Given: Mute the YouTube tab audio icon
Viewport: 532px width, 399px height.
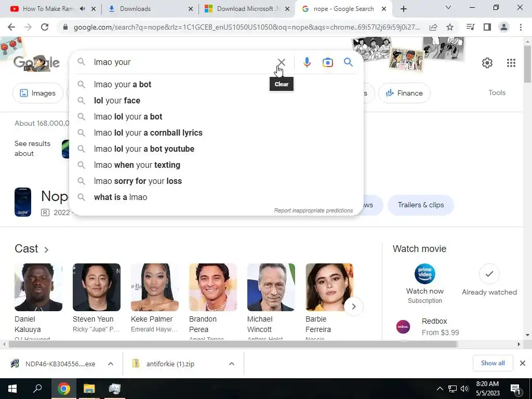Looking at the screenshot, I should 83,9.
